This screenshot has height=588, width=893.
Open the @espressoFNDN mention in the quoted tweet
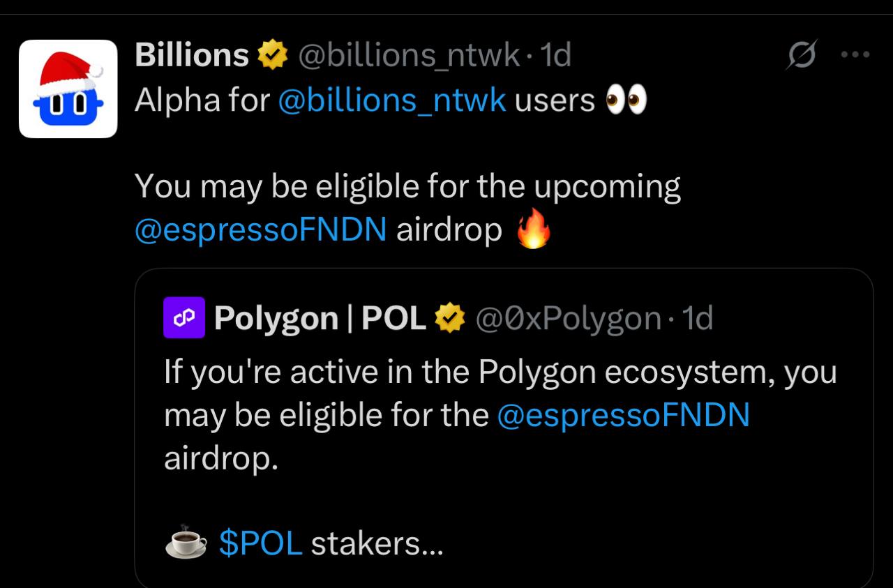[x=623, y=416]
